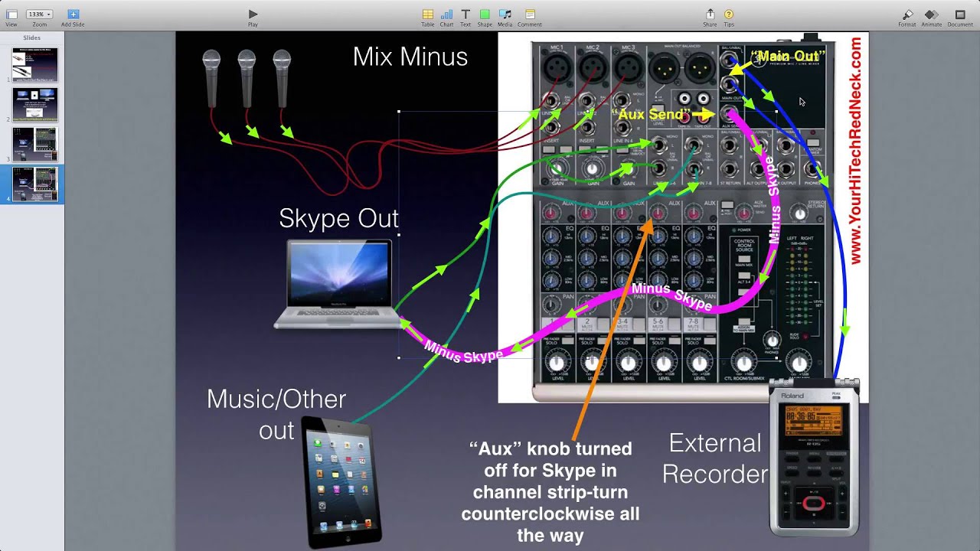Select the "Main Out" yellow label
Viewport: 980px width, 551px height.
coord(788,56)
